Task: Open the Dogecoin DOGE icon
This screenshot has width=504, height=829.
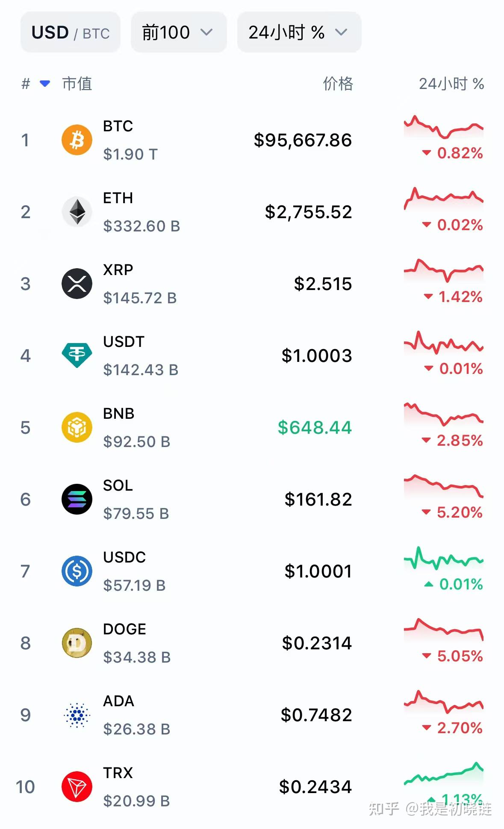Action: pos(77,643)
